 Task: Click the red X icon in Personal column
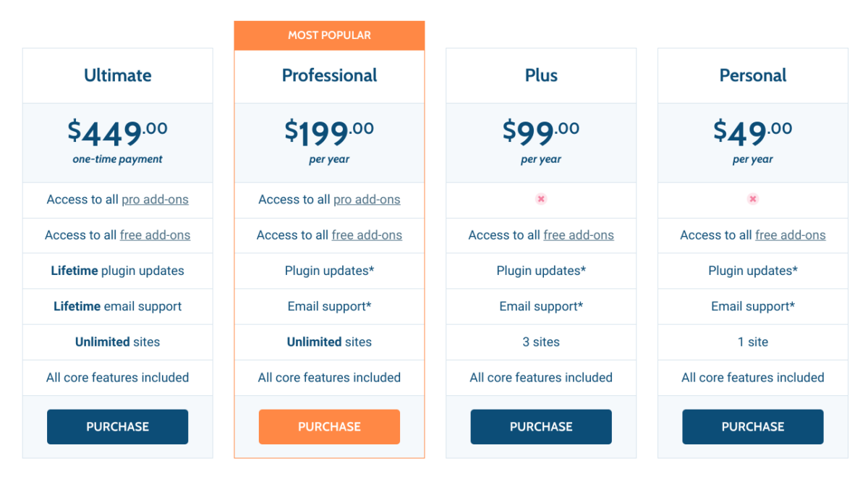point(753,199)
